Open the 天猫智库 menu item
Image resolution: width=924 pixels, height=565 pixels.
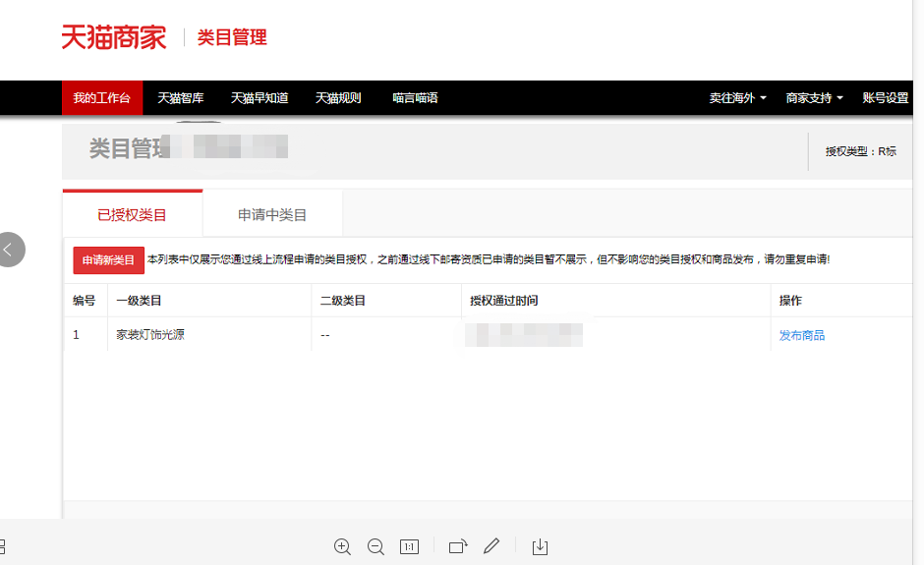click(181, 98)
